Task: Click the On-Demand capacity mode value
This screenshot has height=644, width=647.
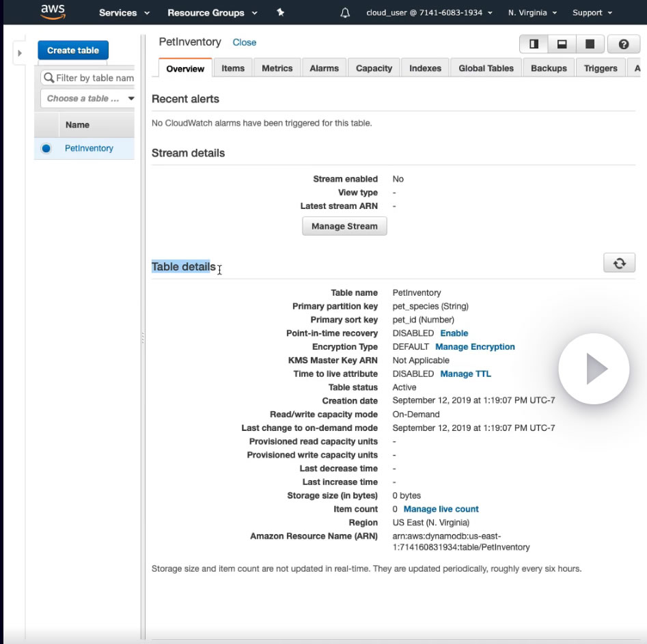Action: 416,415
